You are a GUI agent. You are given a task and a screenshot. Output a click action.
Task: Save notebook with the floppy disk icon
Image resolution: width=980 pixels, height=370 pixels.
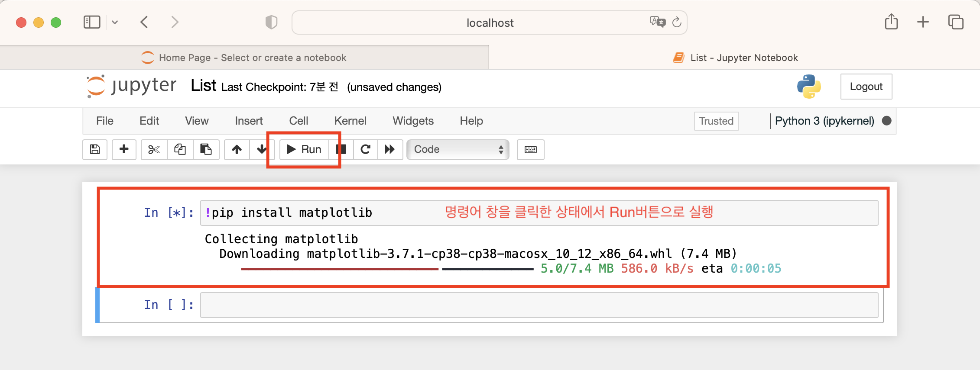click(x=95, y=149)
